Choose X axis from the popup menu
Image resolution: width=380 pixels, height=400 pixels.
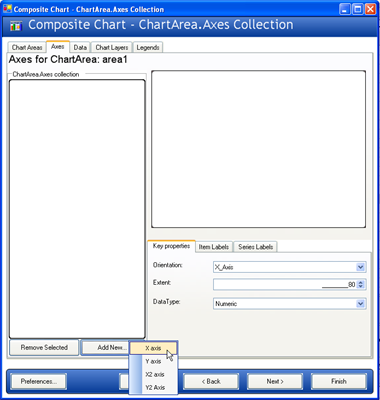tap(153, 348)
